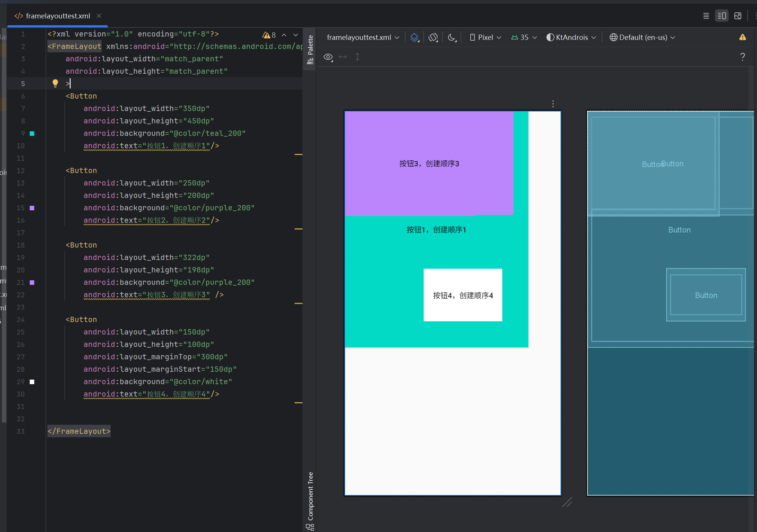Click warning stripe marker beside line 10

pos(298,154)
